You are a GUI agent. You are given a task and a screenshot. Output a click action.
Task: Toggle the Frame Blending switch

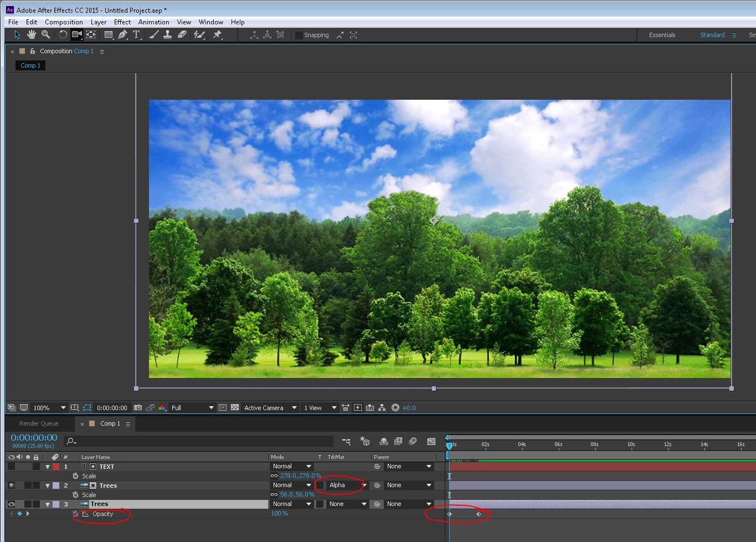click(x=398, y=441)
